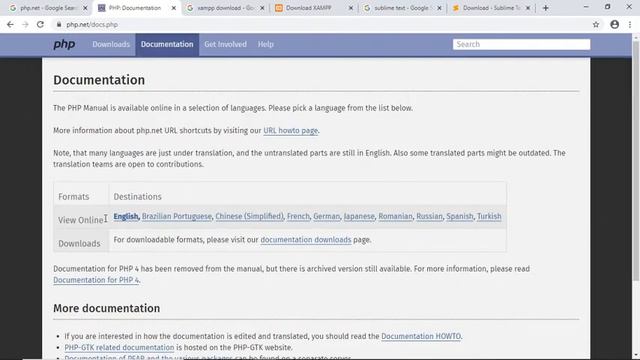Open the Help nav item
640x360 pixels.
[265, 44]
